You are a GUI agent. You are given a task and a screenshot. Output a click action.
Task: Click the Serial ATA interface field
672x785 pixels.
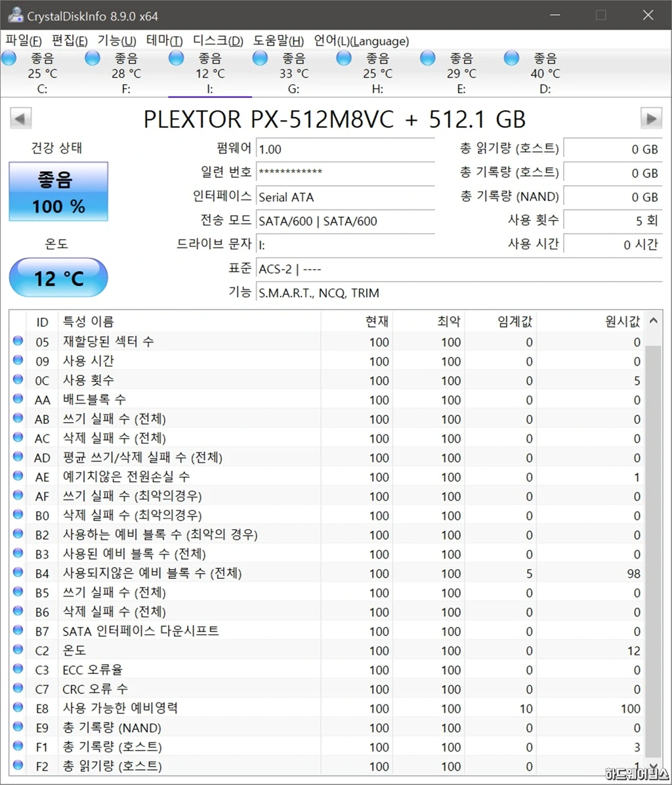[345, 197]
